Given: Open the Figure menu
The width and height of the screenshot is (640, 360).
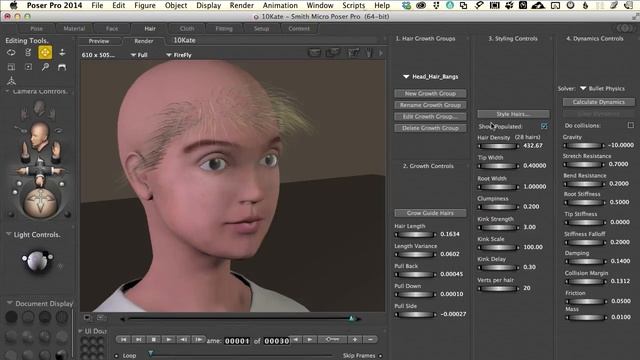Looking at the screenshot, I should 144,5.
